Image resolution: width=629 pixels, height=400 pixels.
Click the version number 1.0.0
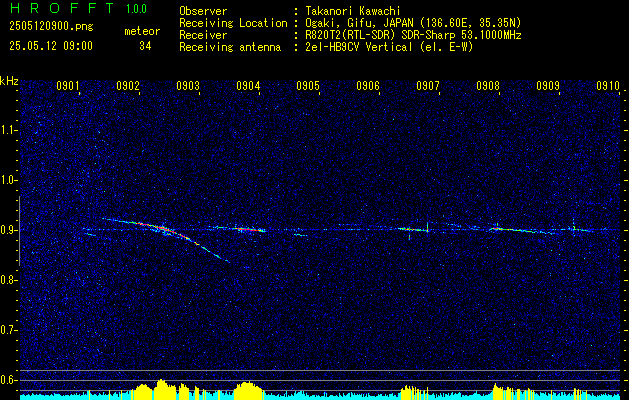[x=136, y=9]
